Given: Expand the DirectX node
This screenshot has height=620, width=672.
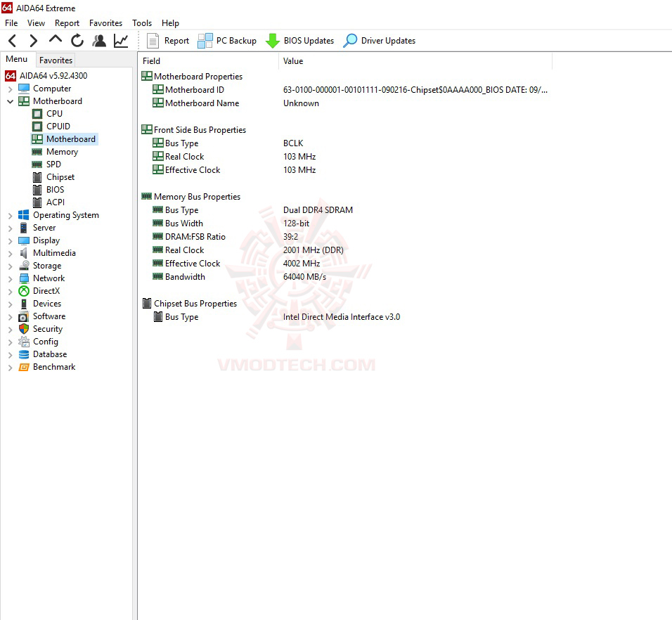Looking at the screenshot, I should [10, 291].
